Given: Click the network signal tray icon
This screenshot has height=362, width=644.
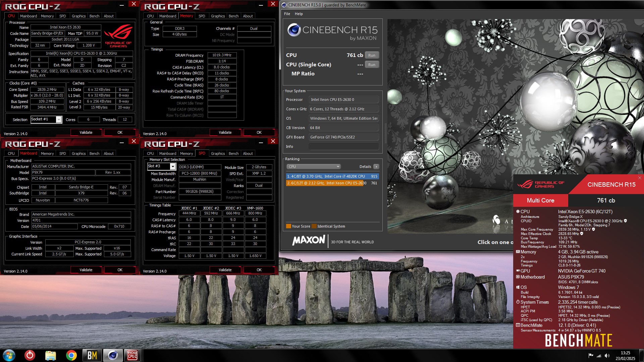Looking at the screenshot, I should [x=599, y=356].
